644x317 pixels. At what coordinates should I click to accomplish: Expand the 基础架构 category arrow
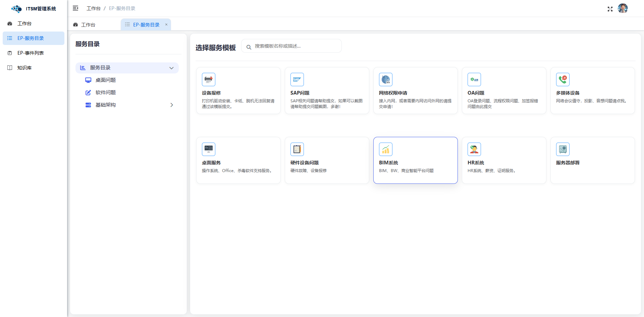[171, 105]
